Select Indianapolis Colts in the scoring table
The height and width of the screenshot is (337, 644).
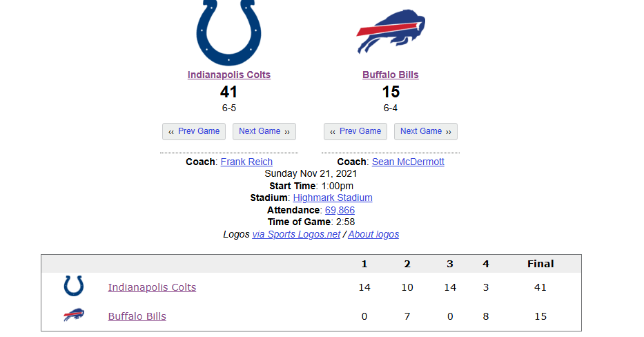click(x=152, y=287)
